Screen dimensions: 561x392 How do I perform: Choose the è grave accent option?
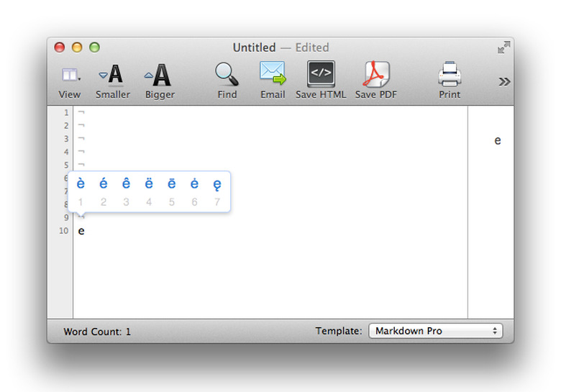[x=81, y=183]
